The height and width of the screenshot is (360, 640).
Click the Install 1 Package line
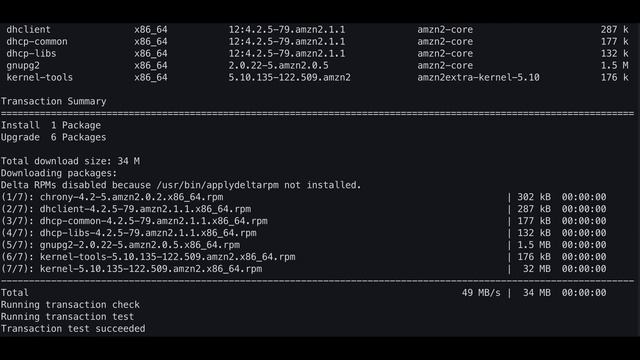pos(51,125)
